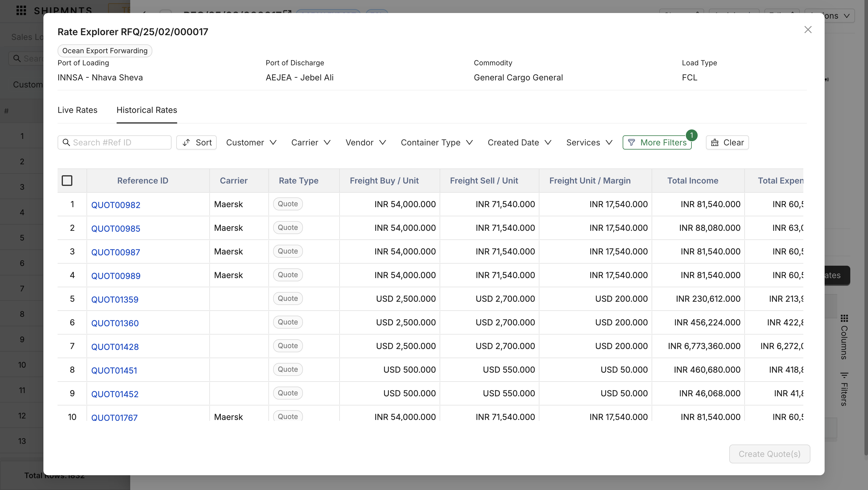Open quote QUOT01428 link
Viewport: 868px width, 490px height.
pyautogui.click(x=115, y=346)
